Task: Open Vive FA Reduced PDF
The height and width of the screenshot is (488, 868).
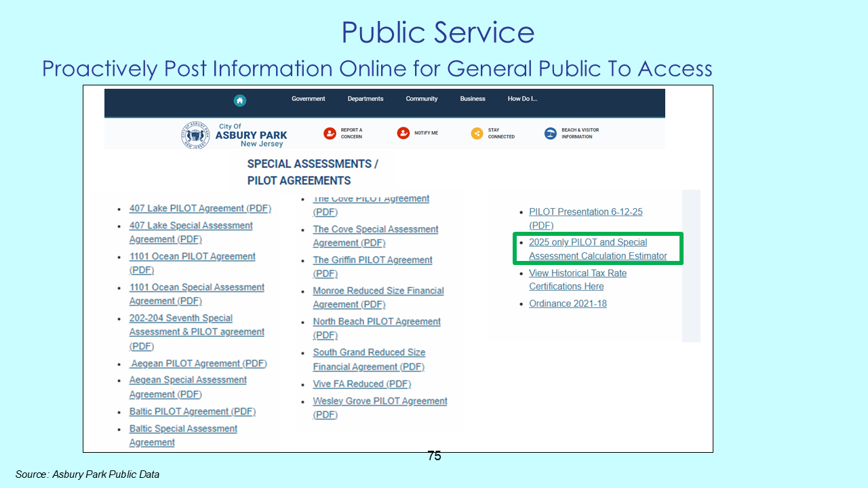Action: 361,384
